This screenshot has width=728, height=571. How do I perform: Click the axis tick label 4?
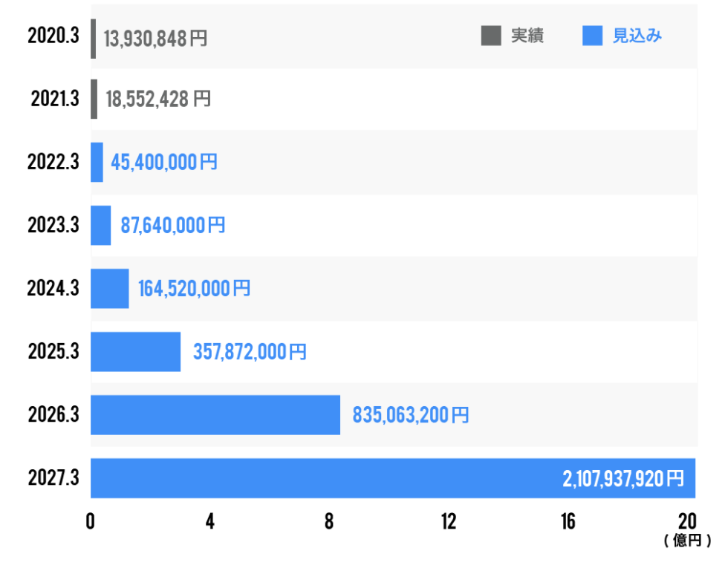coord(209,522)
